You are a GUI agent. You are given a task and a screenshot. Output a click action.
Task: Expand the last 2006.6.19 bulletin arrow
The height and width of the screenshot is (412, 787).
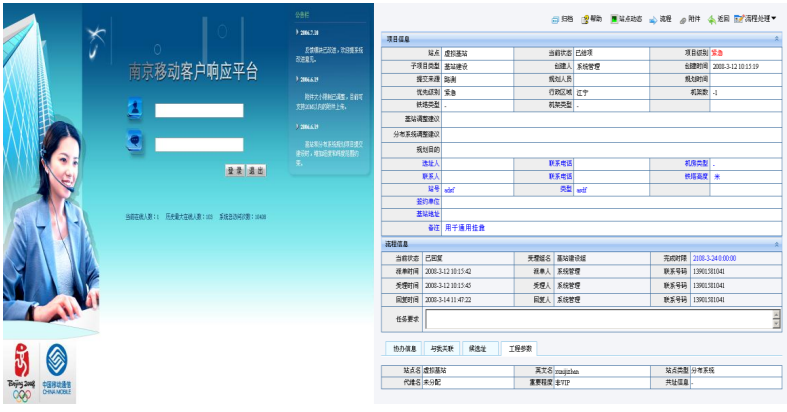click(297, 126)
